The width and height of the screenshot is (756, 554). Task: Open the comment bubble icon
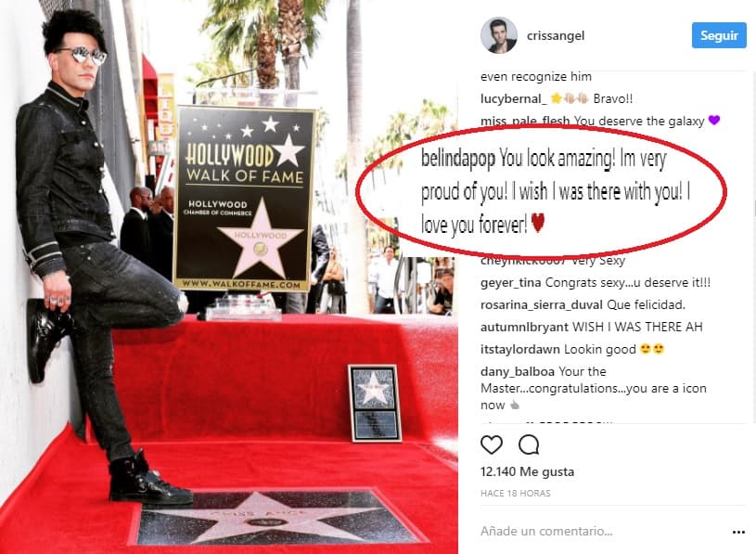coord(529,444)
